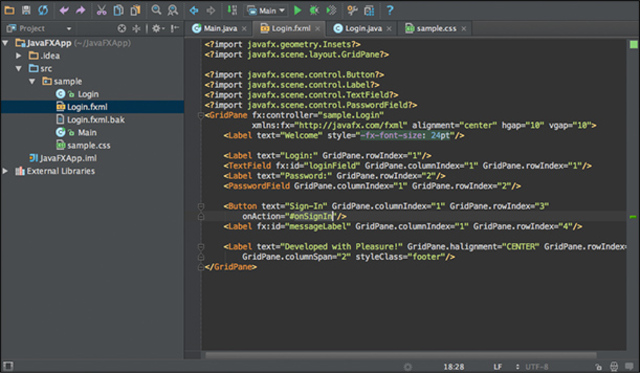The height and width of the screenshot is (373, 640).
Task: Open Settings with the wrench icon
Action: tap(352, 10)
